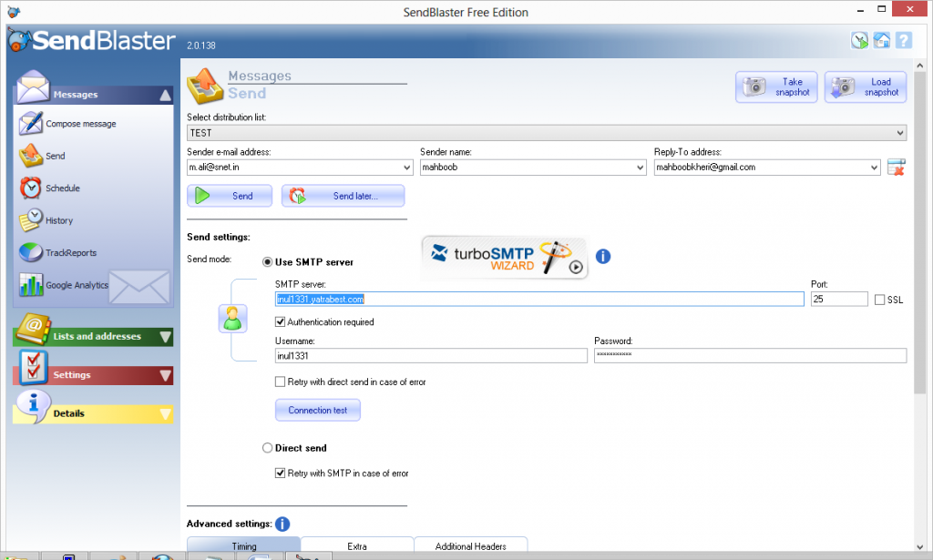Open the History clock icon
933x560 pixels.
point(31,220)
